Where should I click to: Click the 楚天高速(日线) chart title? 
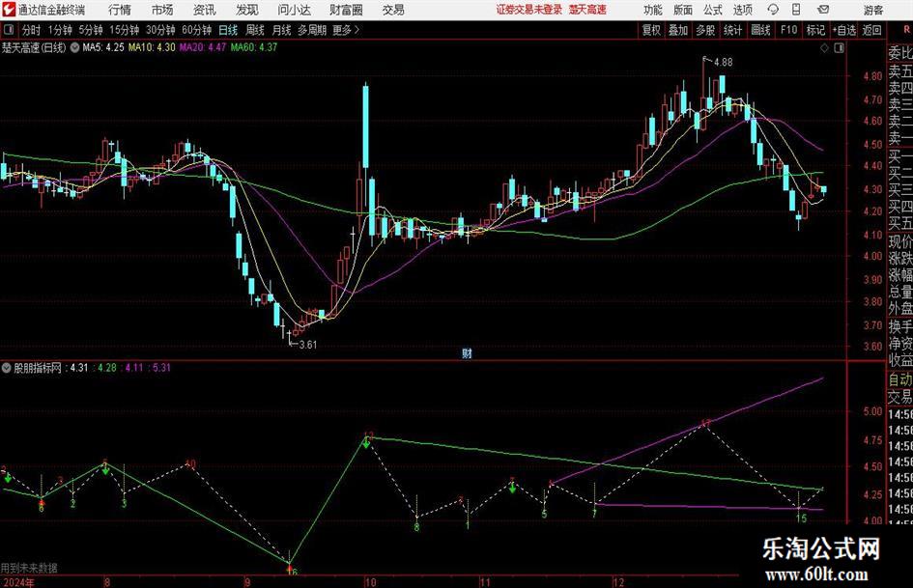point(34,47)
